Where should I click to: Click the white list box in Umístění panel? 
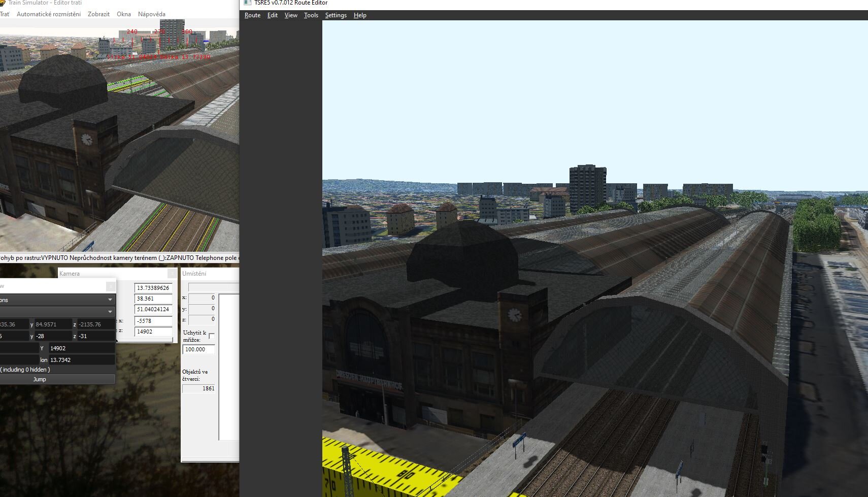pyautogui.click(x=229, y=367)
